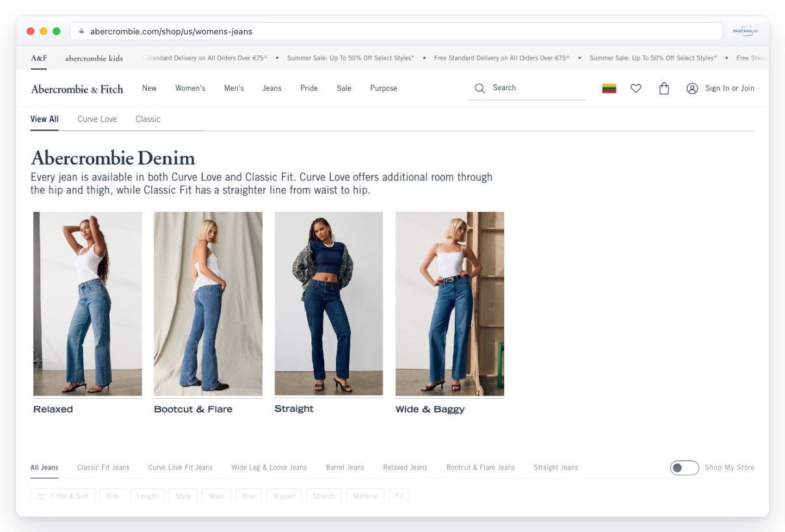Open the Length filter dropdown
Screen dimensions: 785x532
pos(148,496)
